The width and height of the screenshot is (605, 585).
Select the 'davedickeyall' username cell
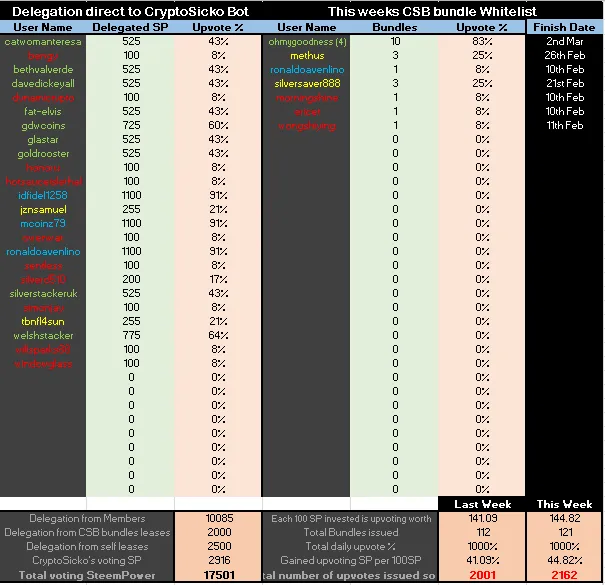[x=43, y=83]
